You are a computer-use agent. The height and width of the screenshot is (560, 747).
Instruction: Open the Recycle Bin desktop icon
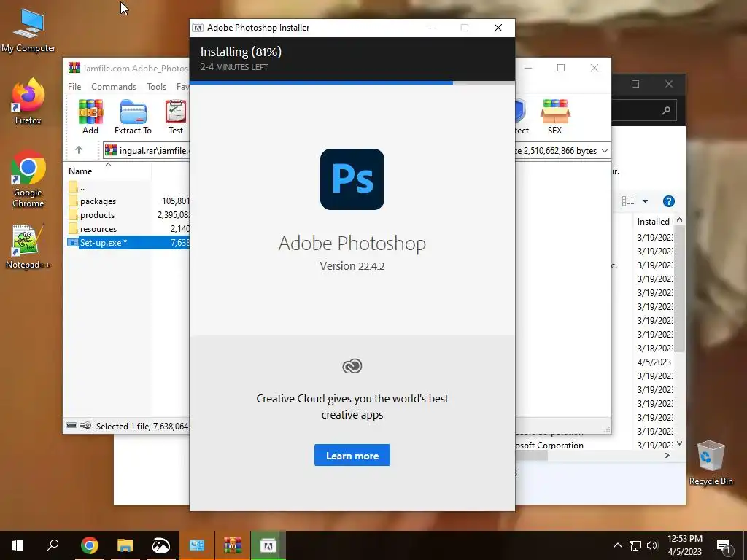(x=711, y=463)
